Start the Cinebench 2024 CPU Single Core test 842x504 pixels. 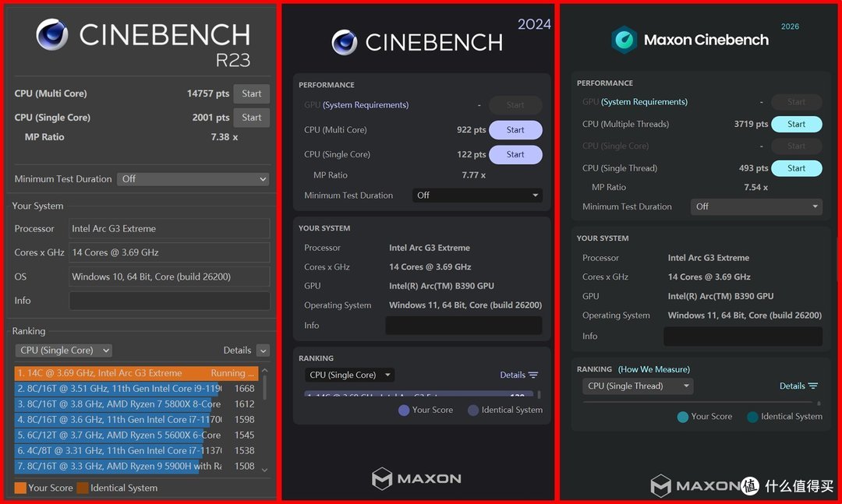click(x=515, y=154)
